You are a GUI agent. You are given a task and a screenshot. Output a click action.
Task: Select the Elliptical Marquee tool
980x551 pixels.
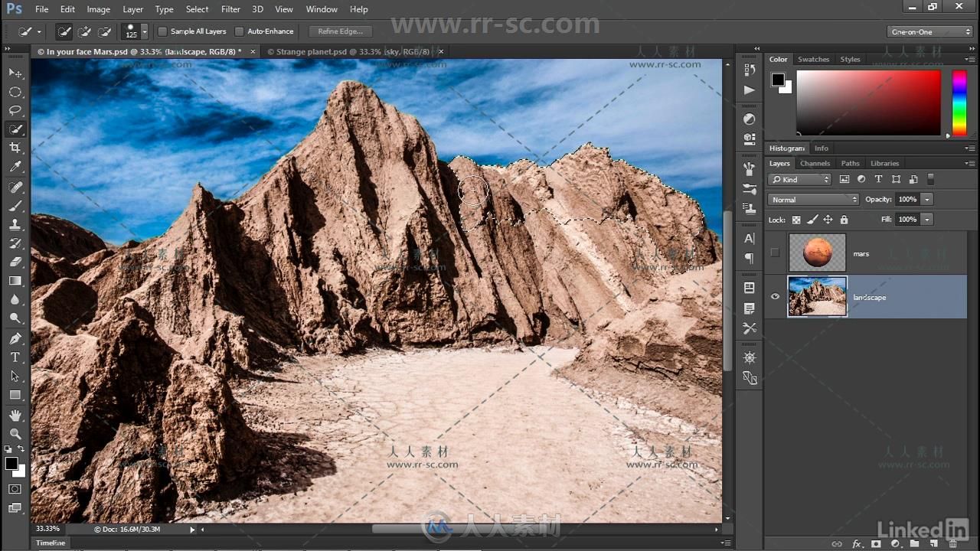[15, 92]
